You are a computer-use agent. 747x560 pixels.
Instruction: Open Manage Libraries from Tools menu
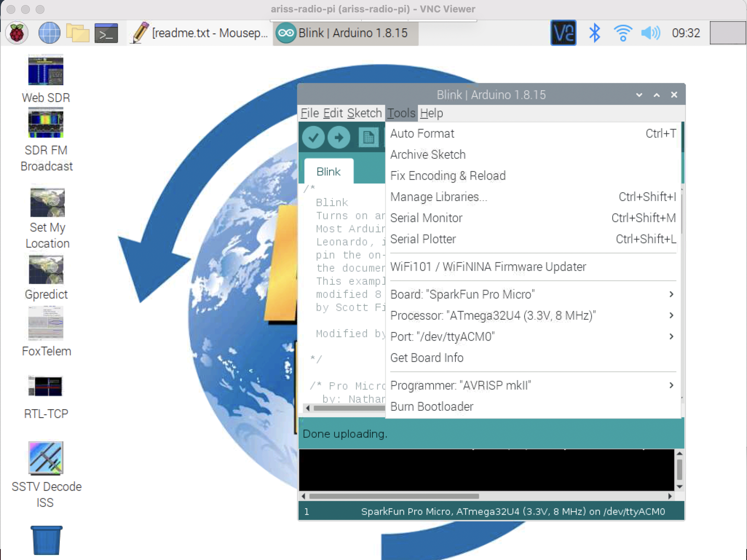(533, 197)
